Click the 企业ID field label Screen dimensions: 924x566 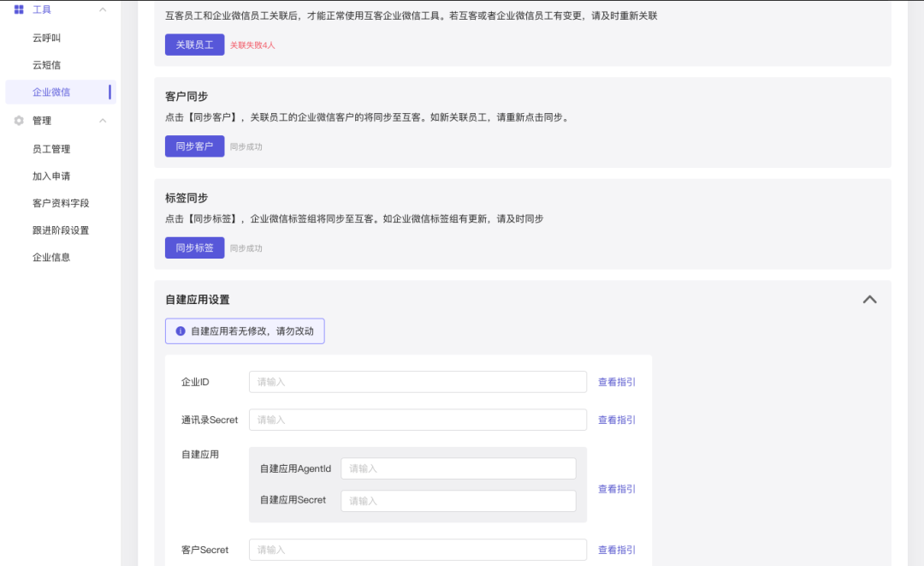pos(195,382)
